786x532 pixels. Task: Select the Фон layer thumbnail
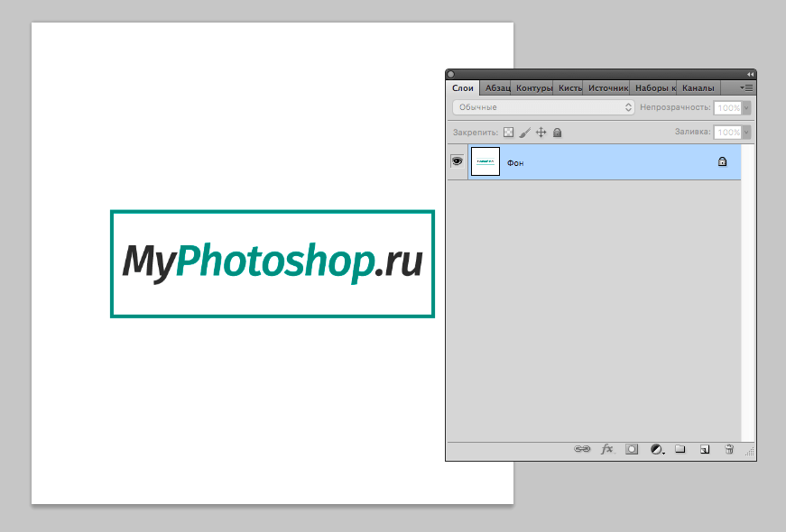[485, 162]
